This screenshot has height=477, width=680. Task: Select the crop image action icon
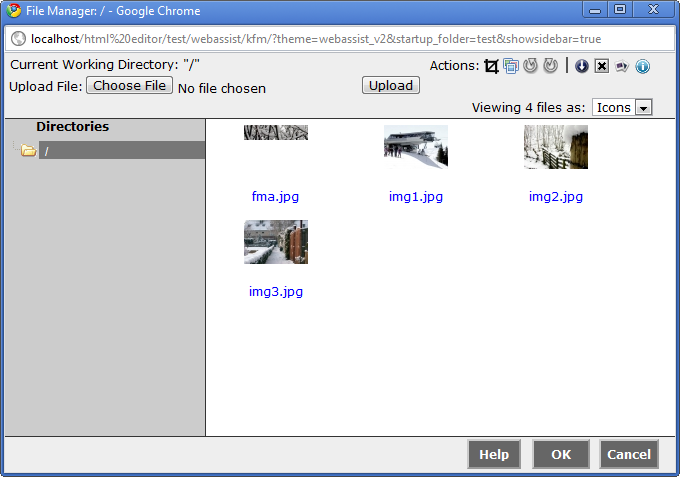(491, 66)
